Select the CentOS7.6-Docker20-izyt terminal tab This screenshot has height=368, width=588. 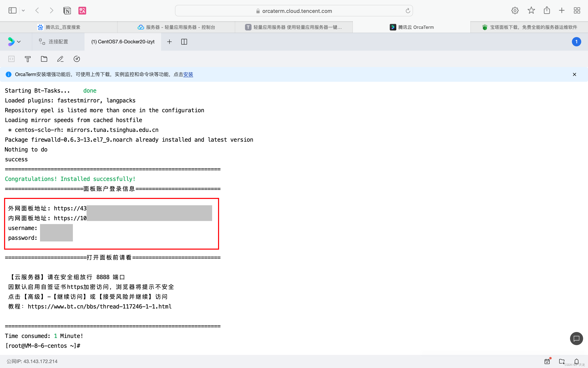pos(123,42)
